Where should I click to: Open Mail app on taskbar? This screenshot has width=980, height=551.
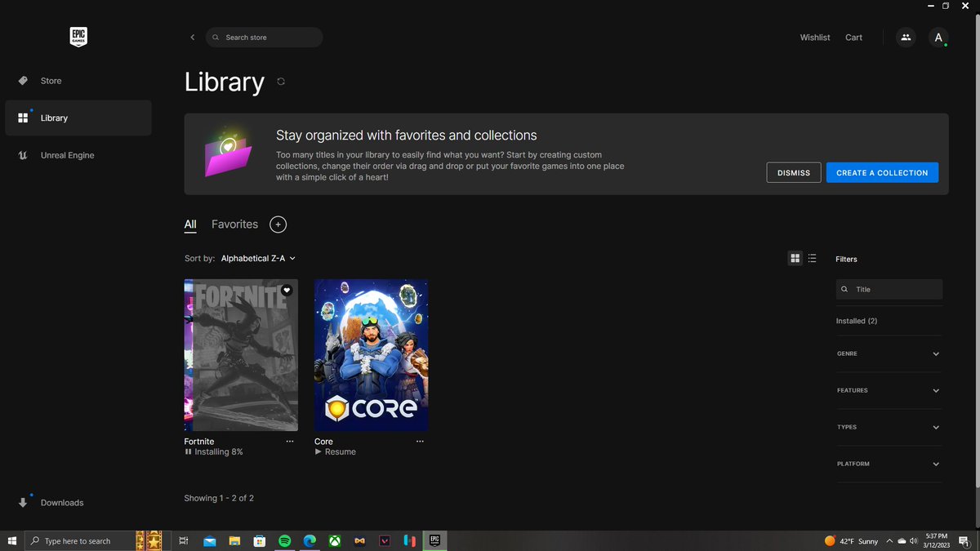point(209,541)
